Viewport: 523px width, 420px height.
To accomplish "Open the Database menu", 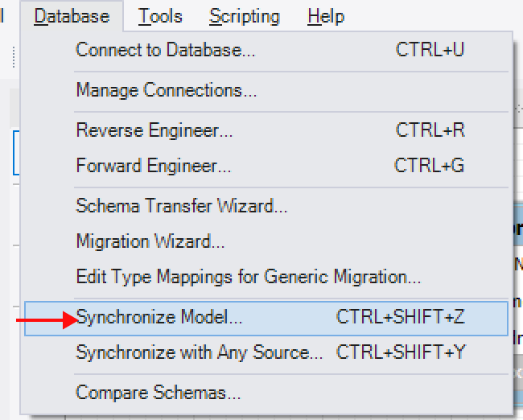I will [x=72, y=16].
